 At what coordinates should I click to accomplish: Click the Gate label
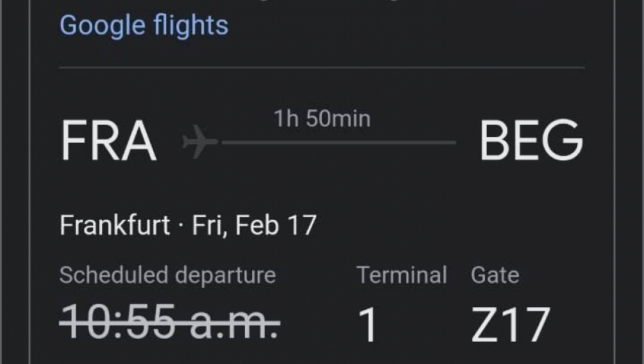click(x=494, y=275)
